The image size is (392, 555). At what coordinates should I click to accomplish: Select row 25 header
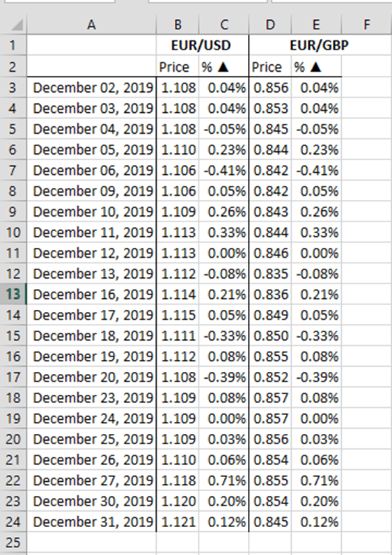pos(13,542)
